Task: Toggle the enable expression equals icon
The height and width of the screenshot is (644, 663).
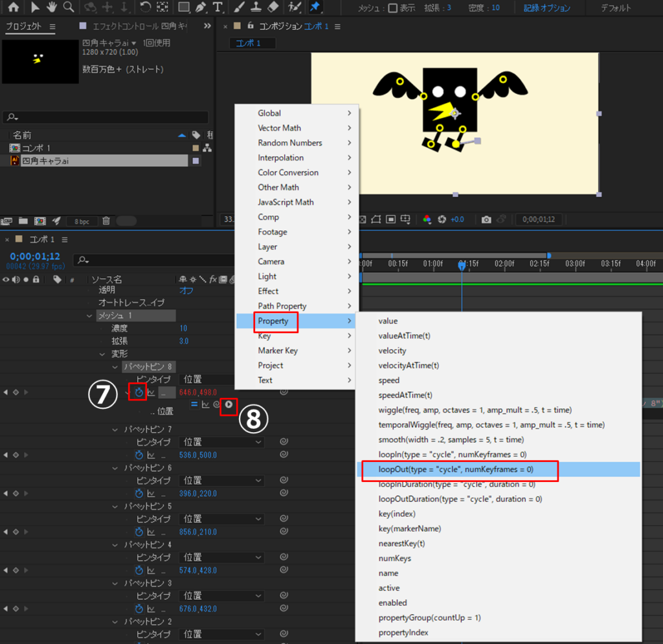Action: click(194, 404)
